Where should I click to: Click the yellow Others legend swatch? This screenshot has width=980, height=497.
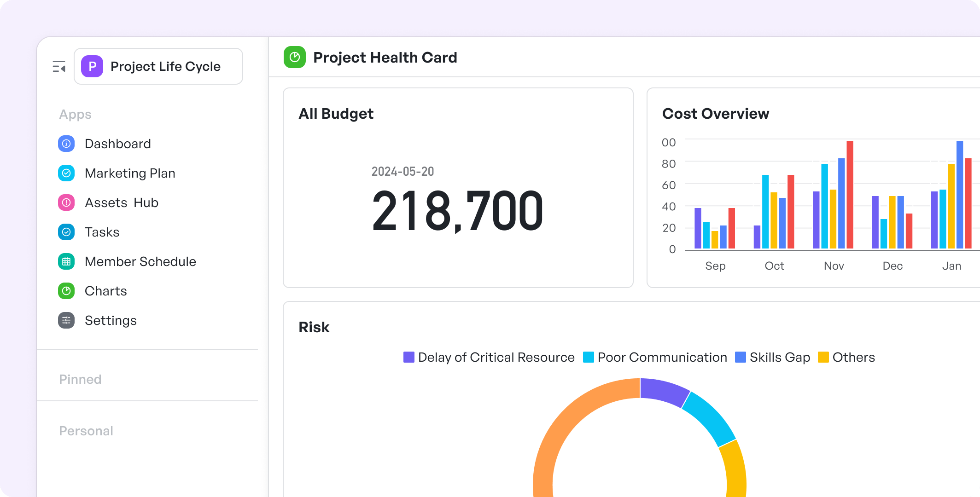click(x=823, y=357)
